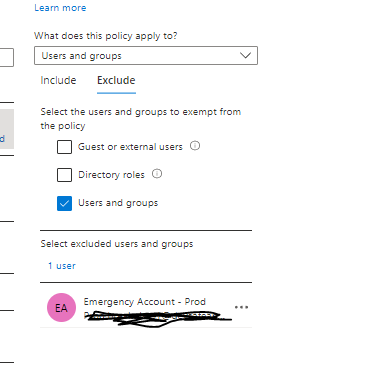Viewport: 385px width, 366px height.
Task: Switch to the Include tab
Action: click(58, 80)
